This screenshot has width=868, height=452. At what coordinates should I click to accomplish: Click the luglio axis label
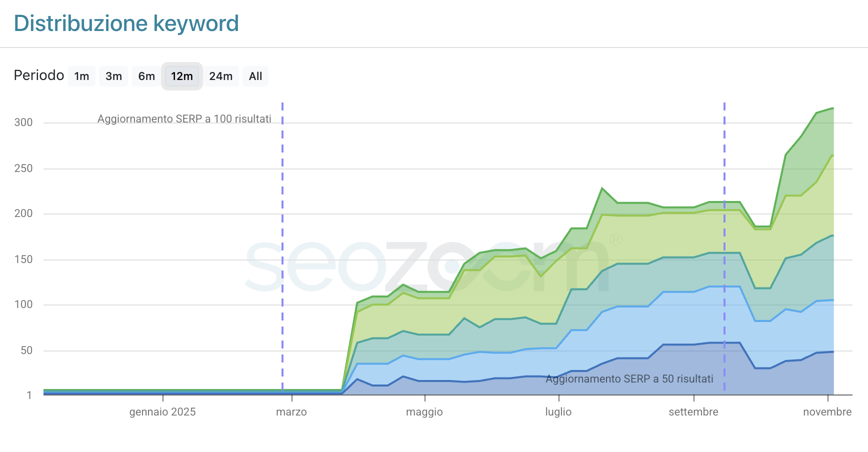point(558,412)
